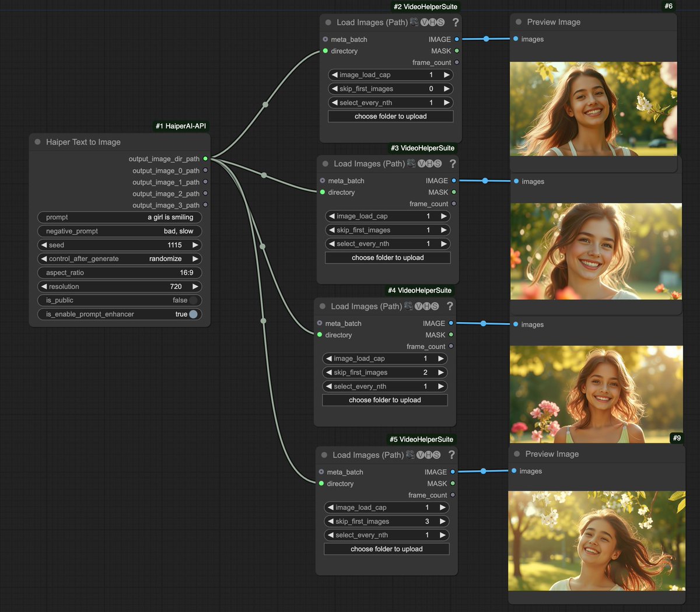Click meta_batch input port on node #3
Screen dimensions: 700x612
[x=323, y=181]
